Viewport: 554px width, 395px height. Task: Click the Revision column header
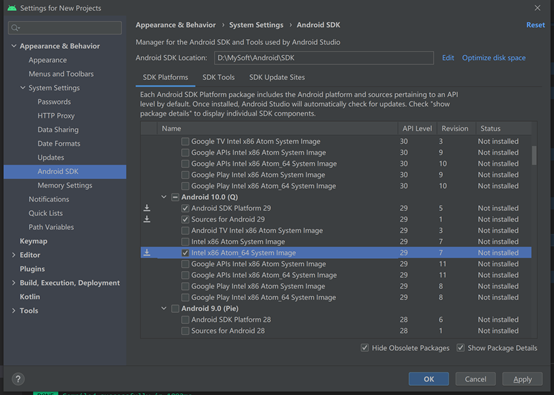tap(455, 129)
